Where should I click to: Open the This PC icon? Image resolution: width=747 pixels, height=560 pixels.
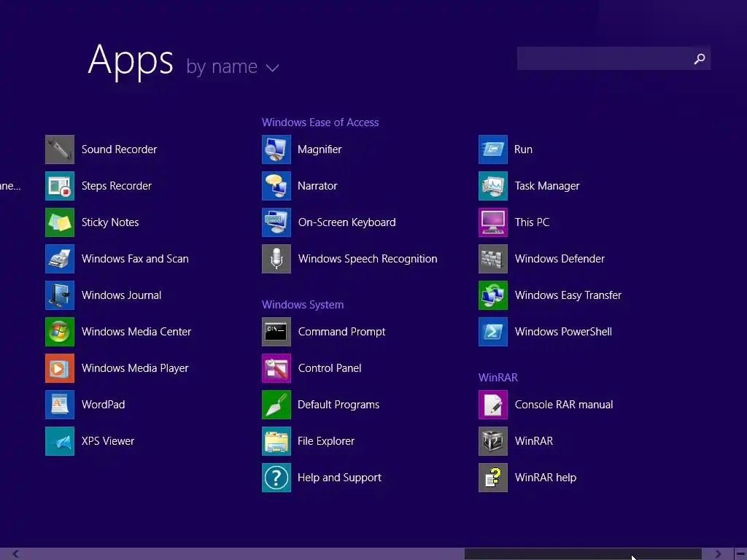(493, 222)
